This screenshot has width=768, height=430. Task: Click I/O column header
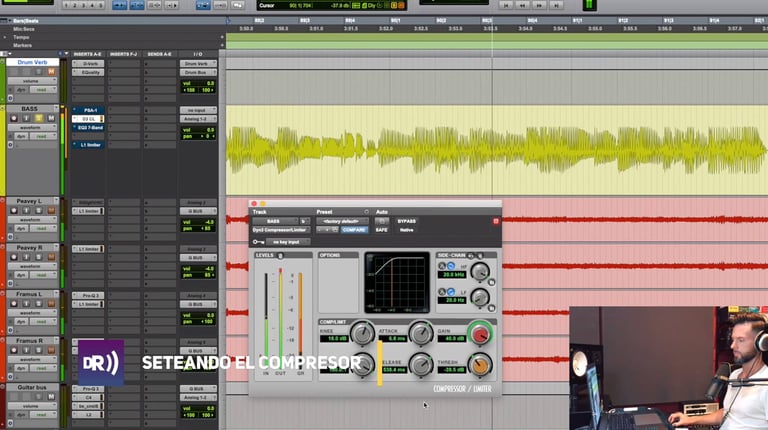click(x=198, y=54)
